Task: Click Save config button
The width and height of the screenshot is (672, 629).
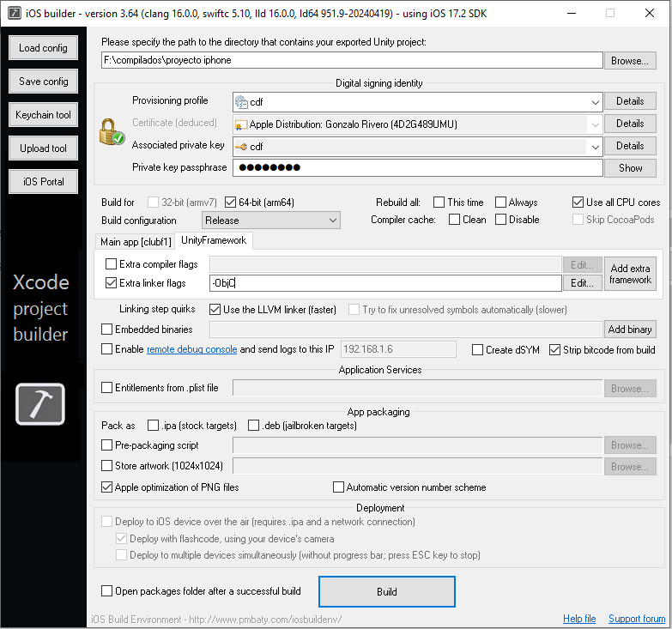Action: tap(43, 81)
